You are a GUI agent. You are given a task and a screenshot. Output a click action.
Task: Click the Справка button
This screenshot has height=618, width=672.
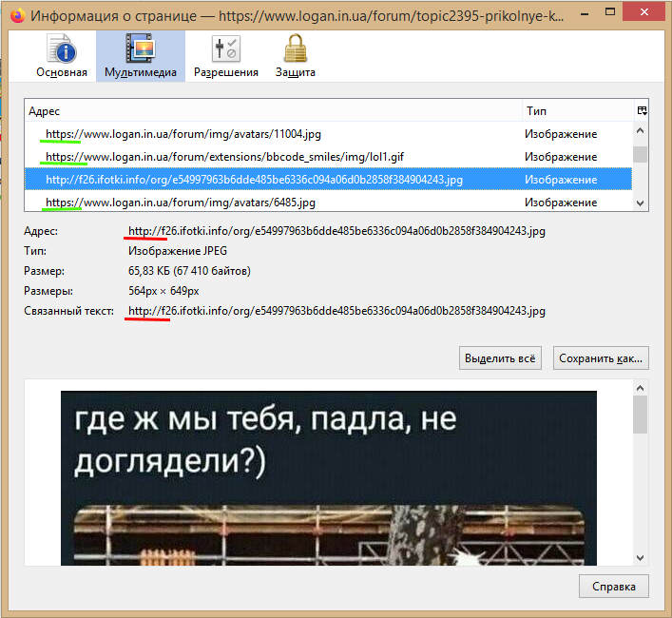(614, 587)
